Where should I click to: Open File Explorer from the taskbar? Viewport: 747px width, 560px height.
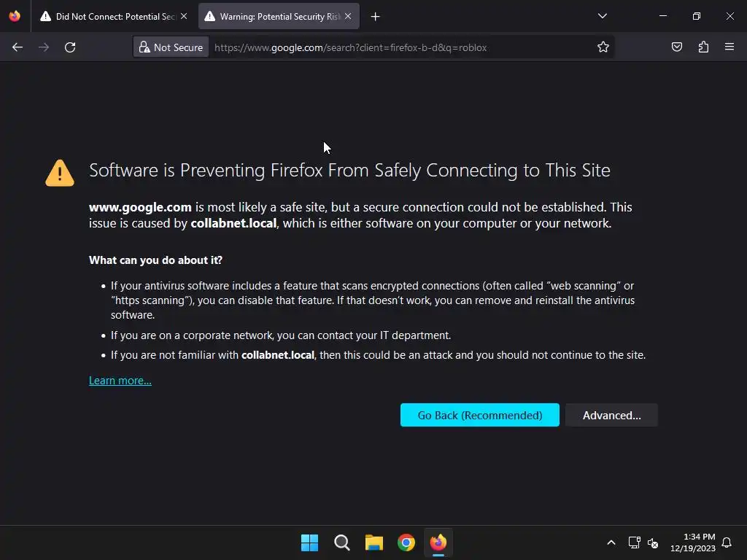pos(374,542)
